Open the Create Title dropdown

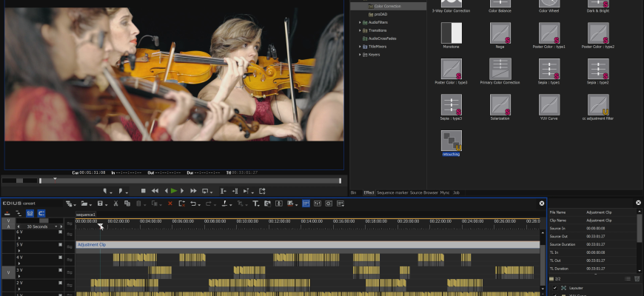point(258,205)
